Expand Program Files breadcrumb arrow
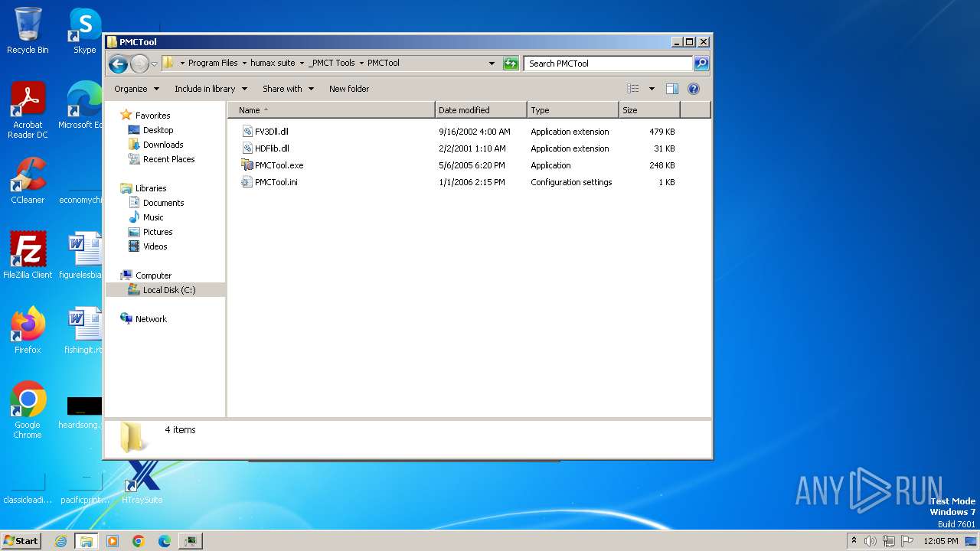 click(x=244, y=64)
